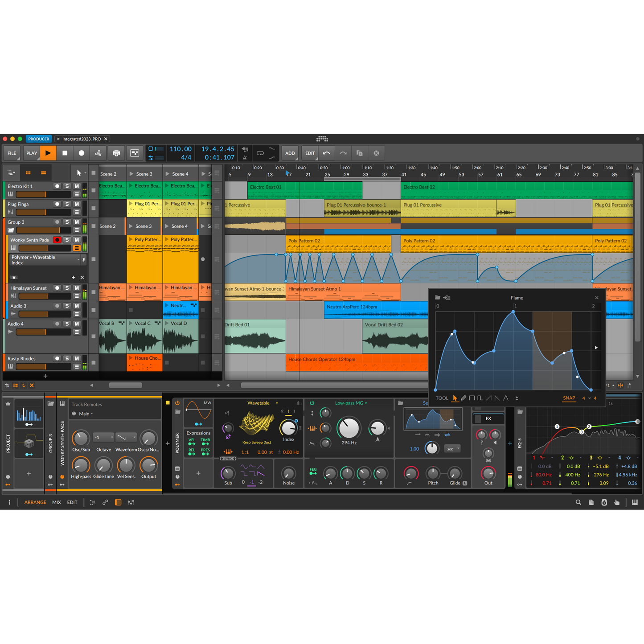Click the dice groove icon in the Project panel
Screen dimensions: 644x644
(x=29, y=443)
